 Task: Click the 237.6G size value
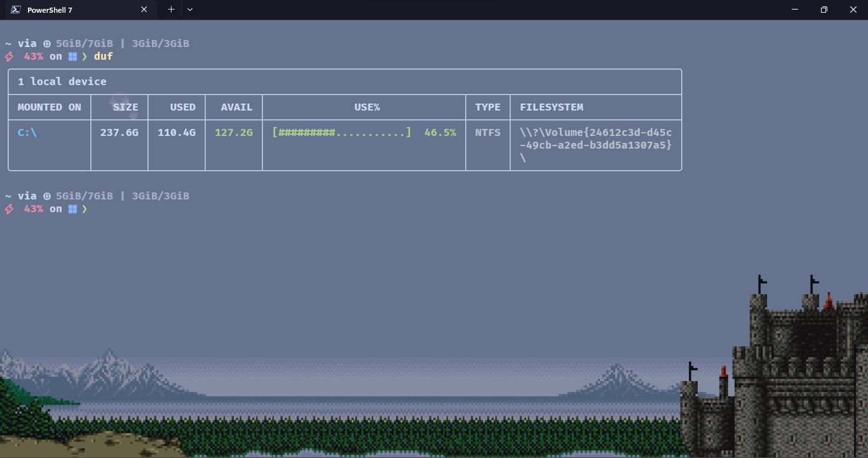[119, 132]
